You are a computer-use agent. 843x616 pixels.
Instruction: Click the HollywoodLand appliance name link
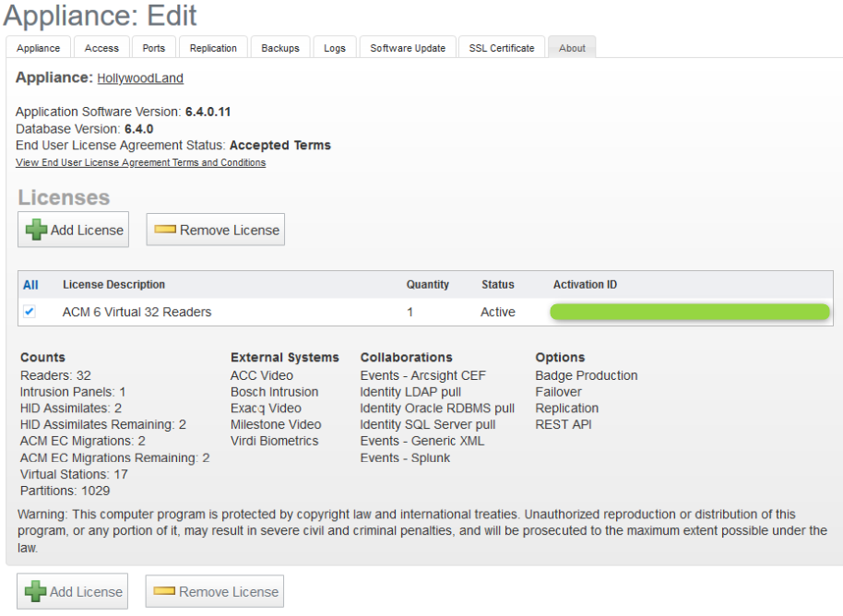pos(140,78)
